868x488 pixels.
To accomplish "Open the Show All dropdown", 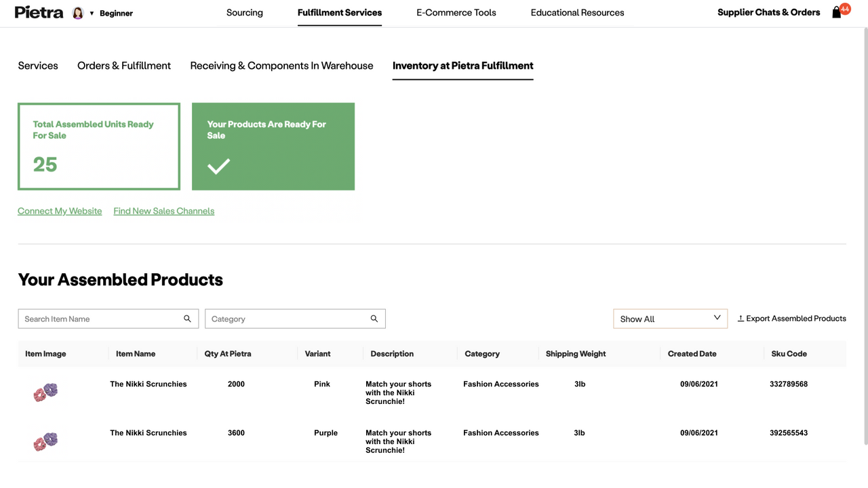I will pyautogui.click(x=670, y=319).
